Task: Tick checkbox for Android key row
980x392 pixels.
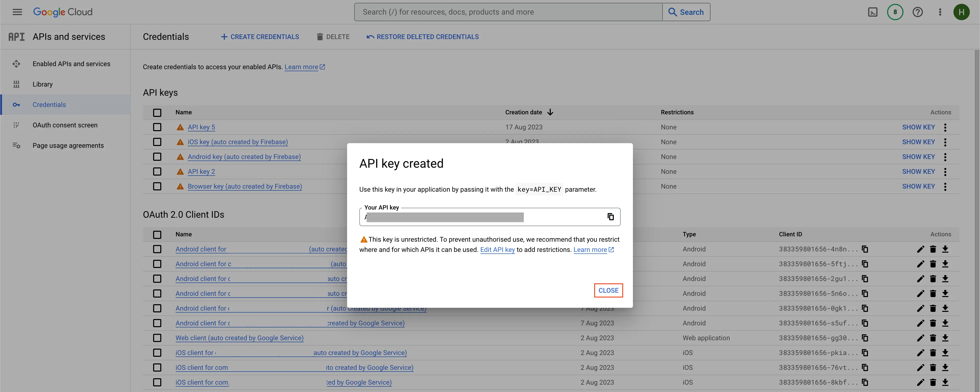Action: point(157,157)
